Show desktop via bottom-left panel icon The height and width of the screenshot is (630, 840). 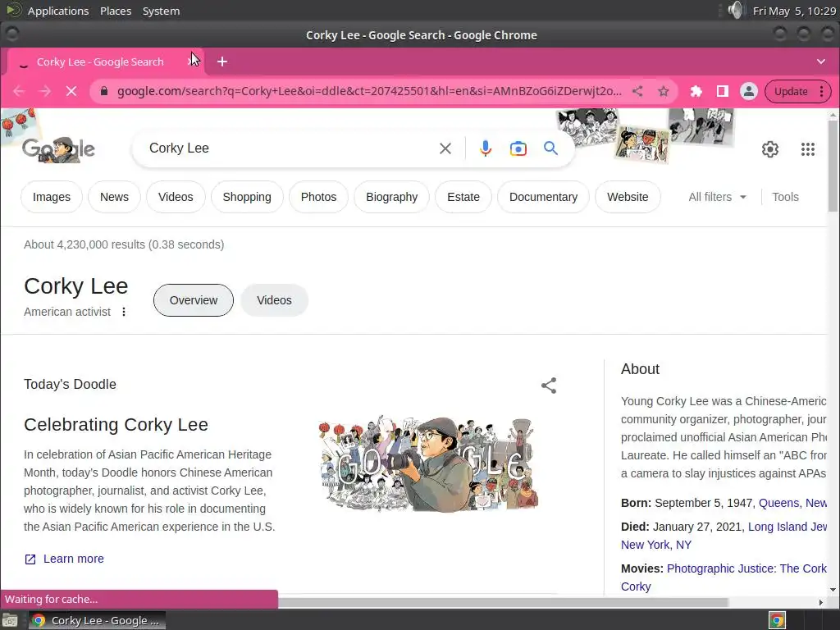point(10,620)
